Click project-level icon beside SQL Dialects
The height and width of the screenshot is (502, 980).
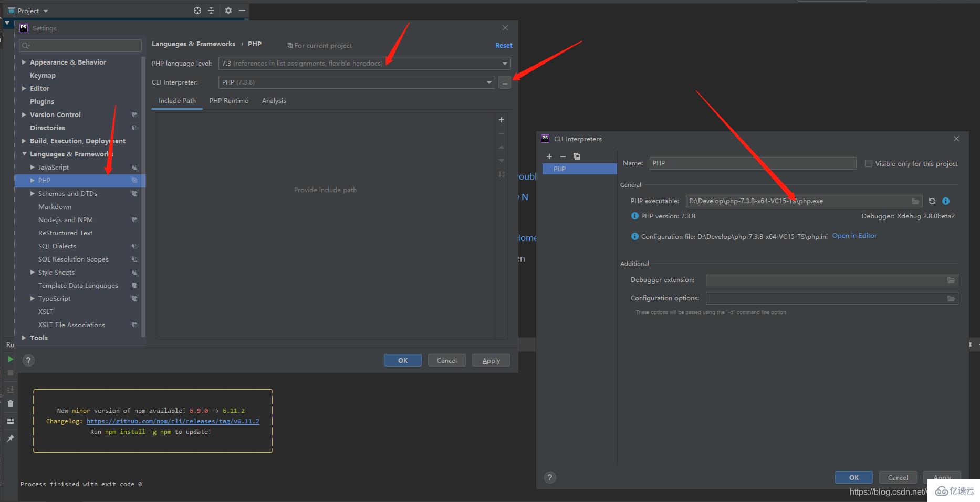pyautogui.click(x=135, y=246)
